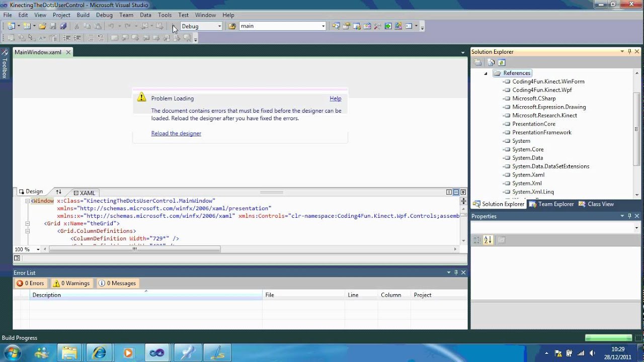Pin the Solution Explorer panel
Image resolution: width=644 pixels, height=362 pixels.
click(629, 51)
